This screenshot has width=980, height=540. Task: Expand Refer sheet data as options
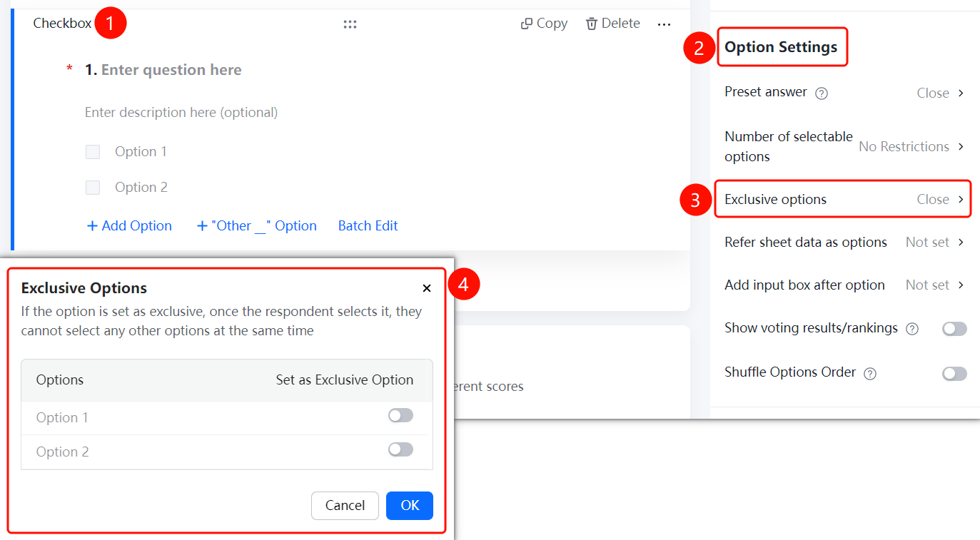844,242
